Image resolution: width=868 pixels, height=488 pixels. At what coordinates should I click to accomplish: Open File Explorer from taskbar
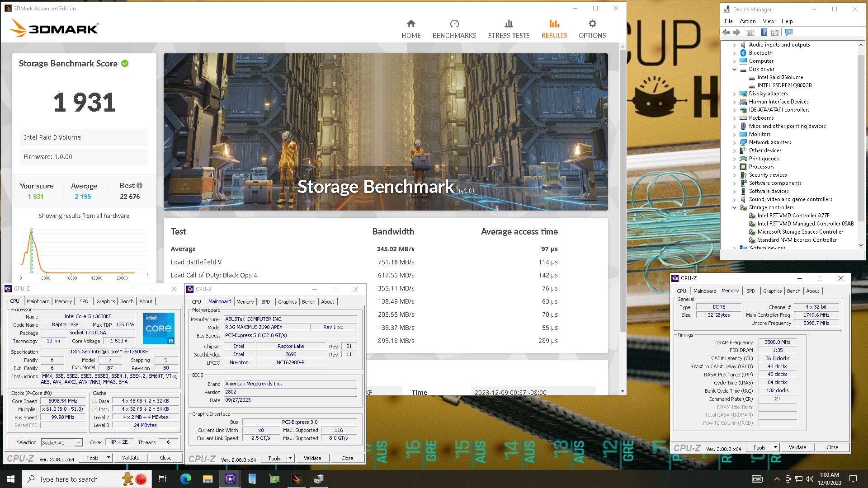point(208,479)
